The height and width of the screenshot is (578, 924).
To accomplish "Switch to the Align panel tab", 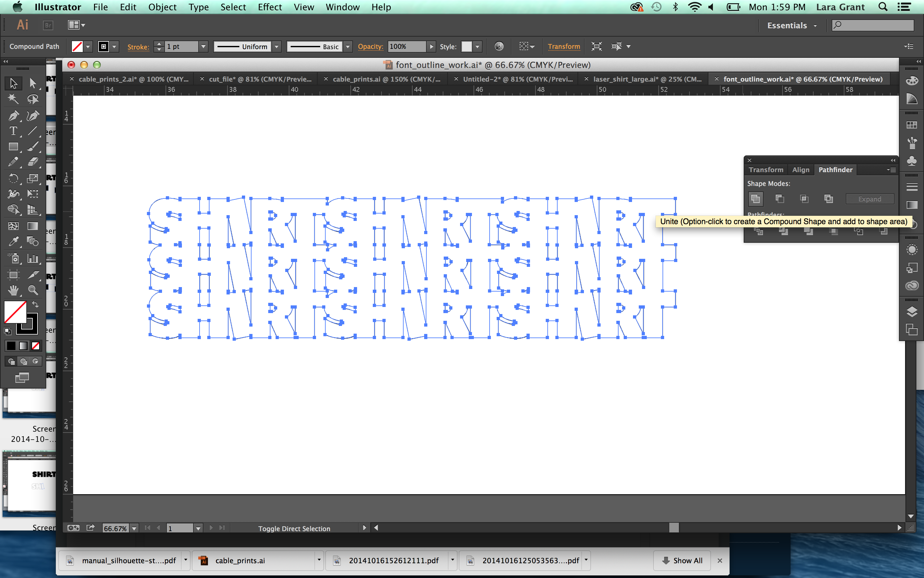I will tap(801, 170).
